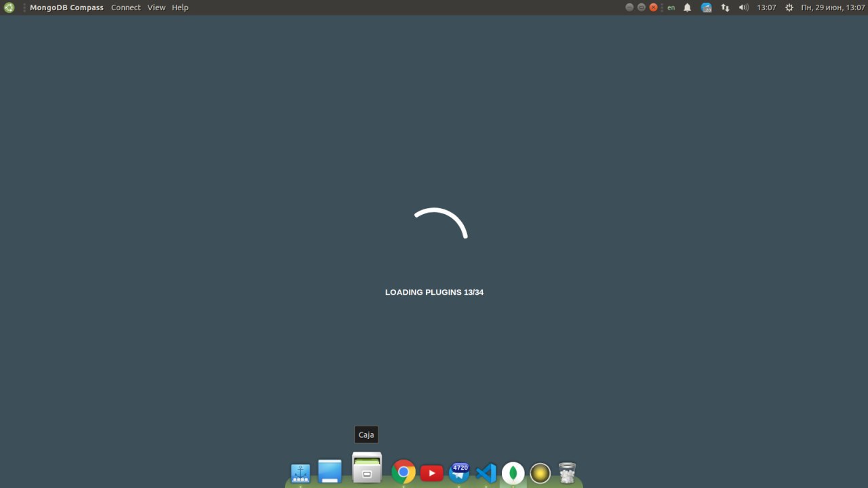The width and height of the screenshot is (868, 488).
Task: Click the show desktop dock icon
Action: click(x=330, y=472)
